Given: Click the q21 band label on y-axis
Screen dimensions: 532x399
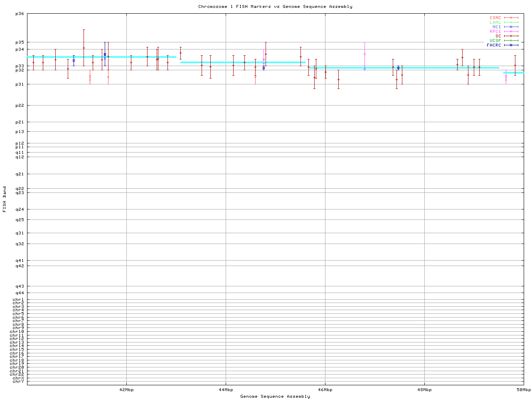Looking at the screenshot, I should pyautogui.click(x=20, y=174).
